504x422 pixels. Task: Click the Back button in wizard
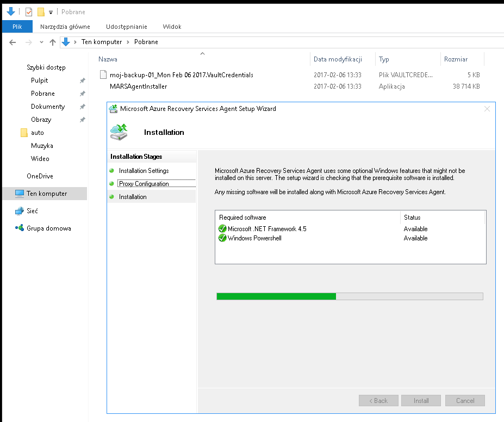coord(378,401)
